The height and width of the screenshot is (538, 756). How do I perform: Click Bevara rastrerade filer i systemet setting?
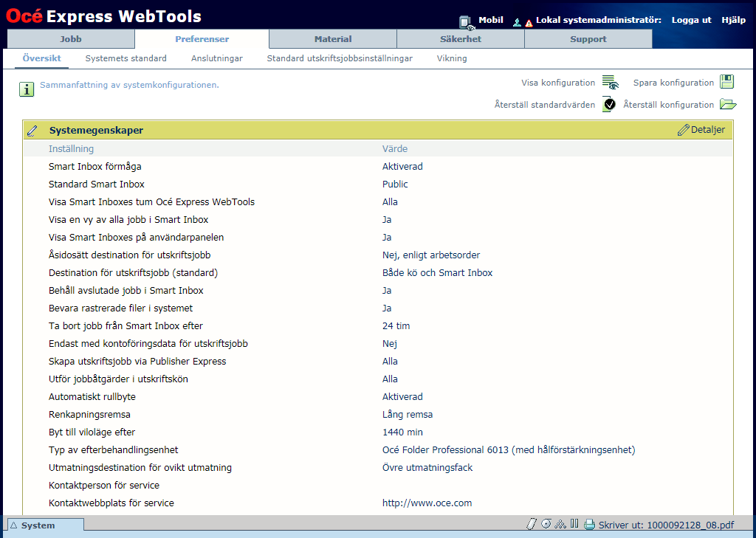(x=120, y=308)
